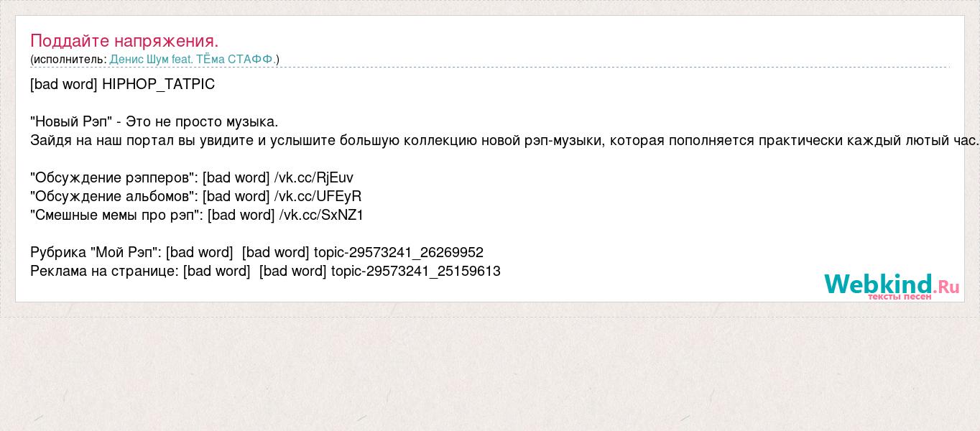The image size is (980, 431).
Task: Click the "Обсуждение рэпперов" text
Action: point(114,177)
